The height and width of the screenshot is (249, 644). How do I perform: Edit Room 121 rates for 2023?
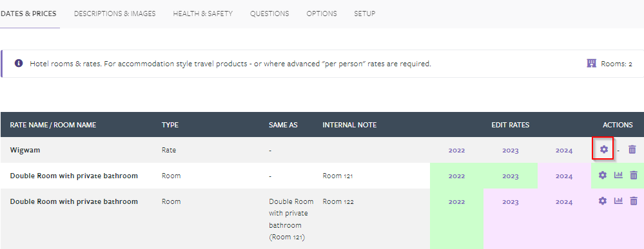tap(511, 176)
